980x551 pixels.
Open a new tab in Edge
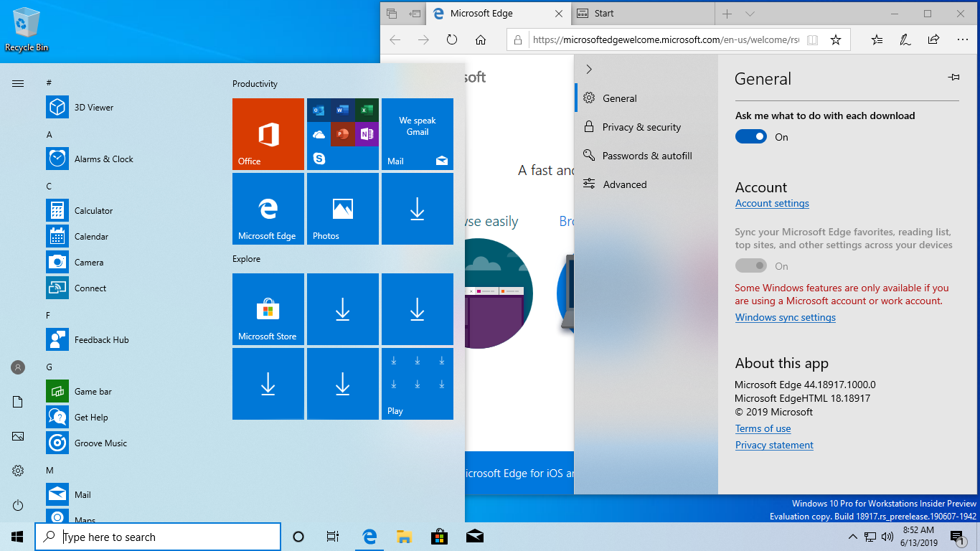click(727, 14)
